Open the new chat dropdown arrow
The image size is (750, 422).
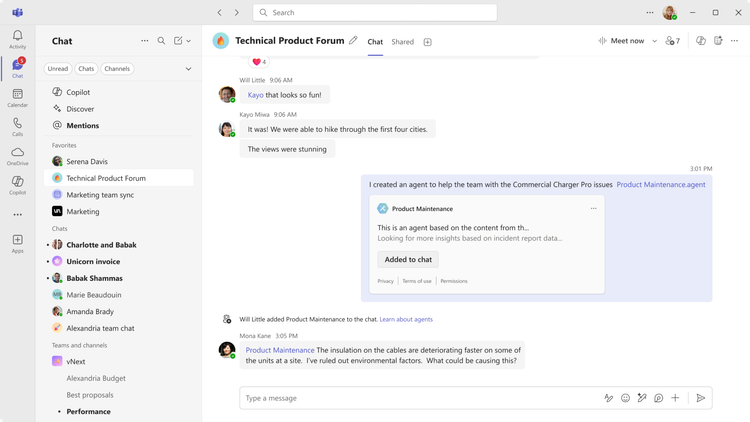(x=188, y=41)
